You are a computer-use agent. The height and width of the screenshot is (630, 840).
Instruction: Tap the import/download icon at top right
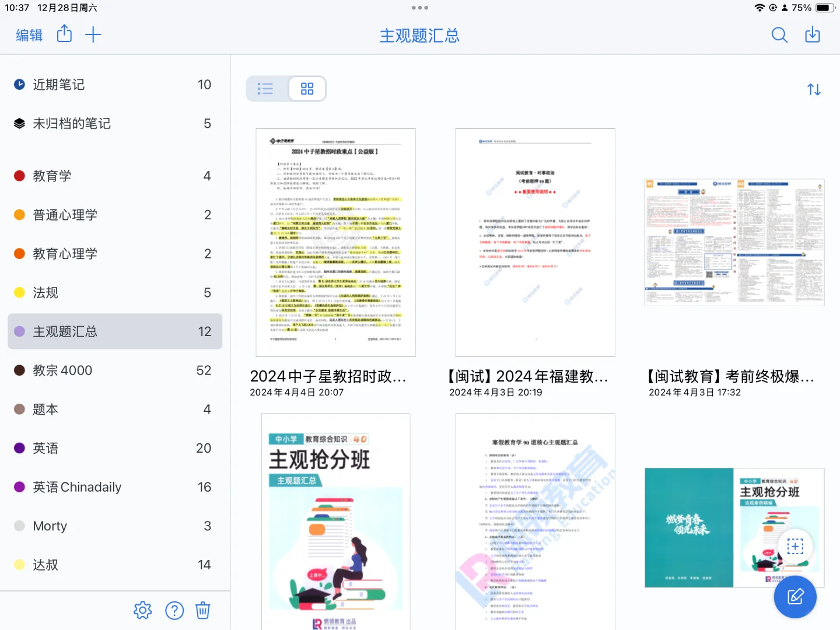click(813, 35)
